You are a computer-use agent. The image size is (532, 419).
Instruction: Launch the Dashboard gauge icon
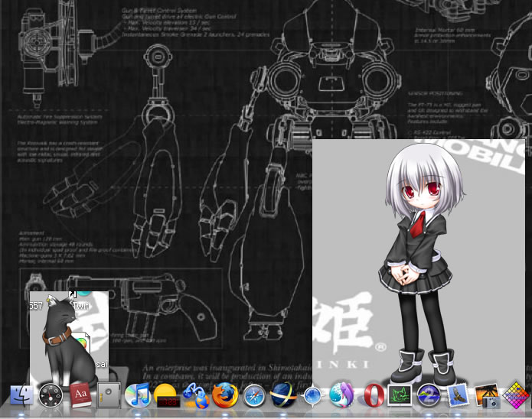[x=51, y=395]
